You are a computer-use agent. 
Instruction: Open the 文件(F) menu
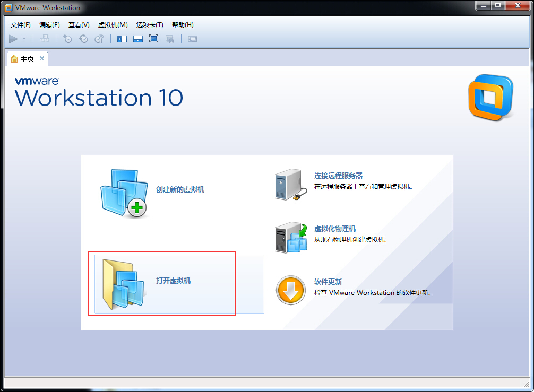point(20,25)
